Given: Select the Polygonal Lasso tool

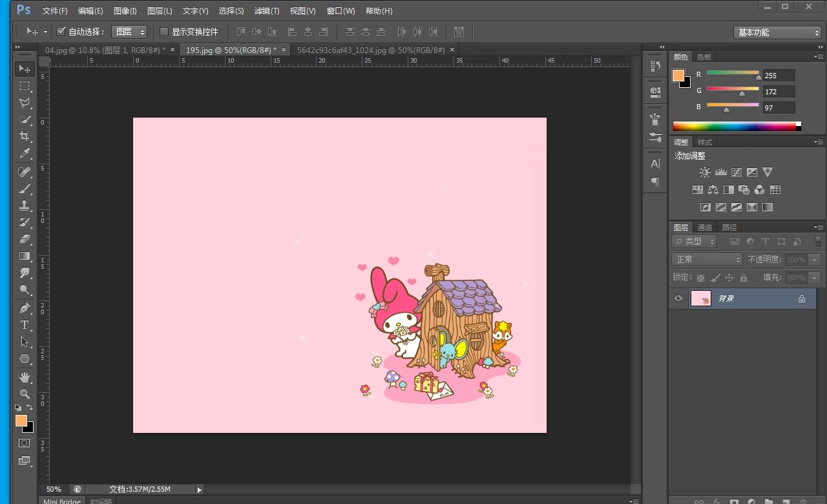Looking at the screenshot, I should coord(25,103).
